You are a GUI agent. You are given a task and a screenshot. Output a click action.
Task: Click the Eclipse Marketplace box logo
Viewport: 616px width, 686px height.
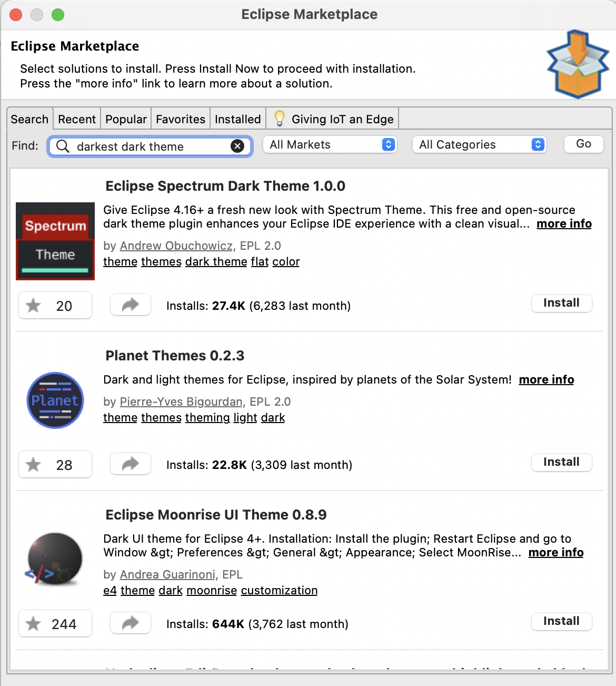click(578, 64)
